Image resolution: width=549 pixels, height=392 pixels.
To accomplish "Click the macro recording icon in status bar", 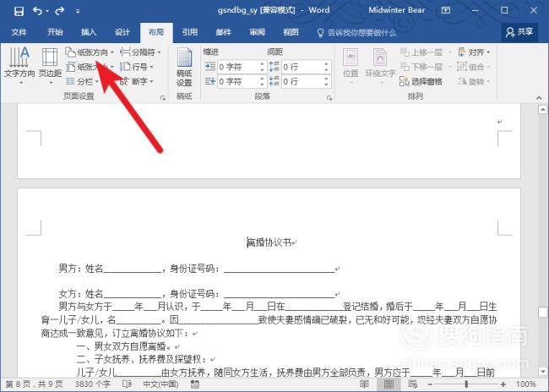I will point(195,384).
